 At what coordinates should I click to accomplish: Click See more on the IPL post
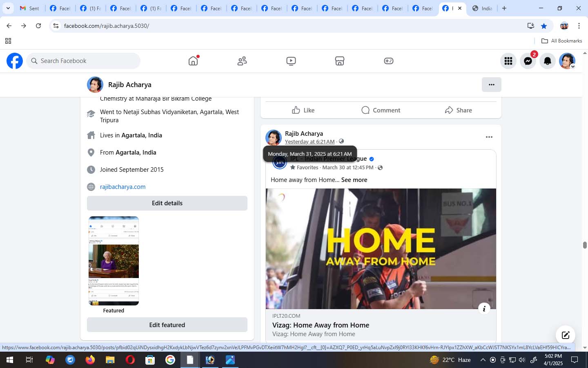(x=354, y=180)
